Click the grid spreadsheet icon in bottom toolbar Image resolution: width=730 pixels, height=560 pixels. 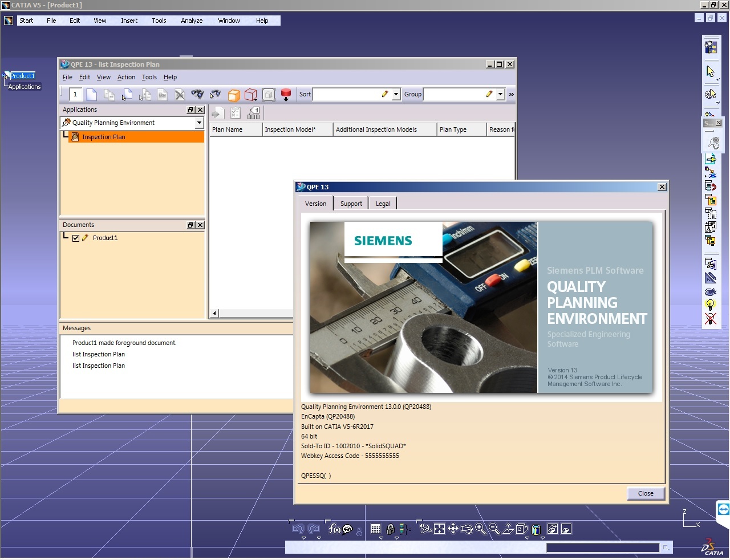point(376,529)
